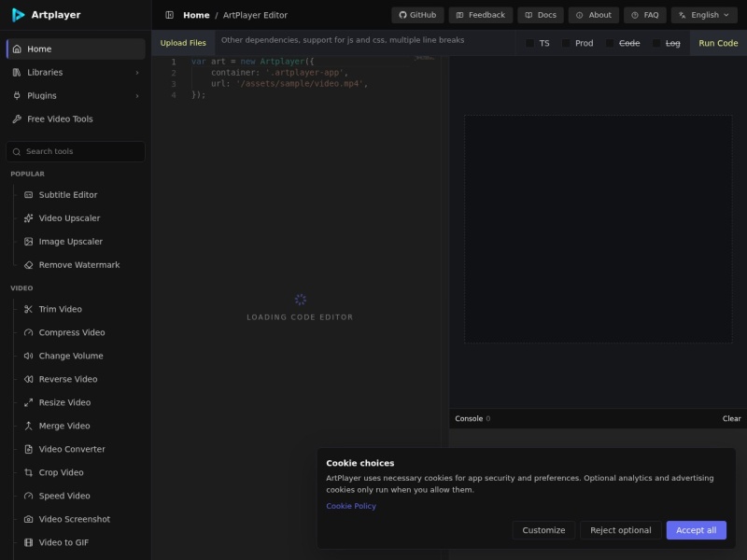Click the ArtPlayer Editor breadcrumb text
Image resolution: width=747 pixels, height=560 pixels.
coord(255,15)
